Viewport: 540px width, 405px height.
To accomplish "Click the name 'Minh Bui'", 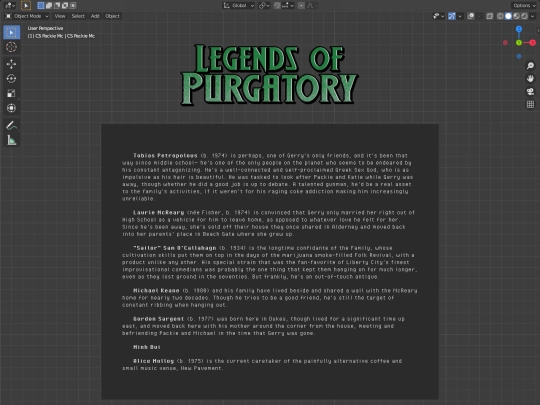I will (147, 347).
